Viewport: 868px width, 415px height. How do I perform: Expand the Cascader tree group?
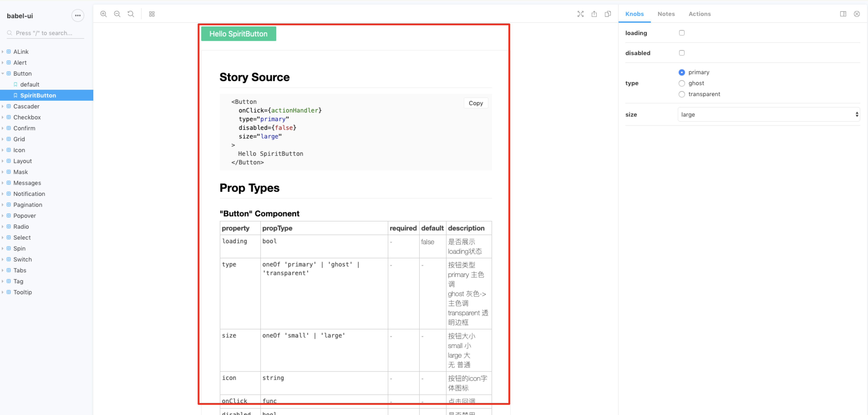[x=26, y=106]
